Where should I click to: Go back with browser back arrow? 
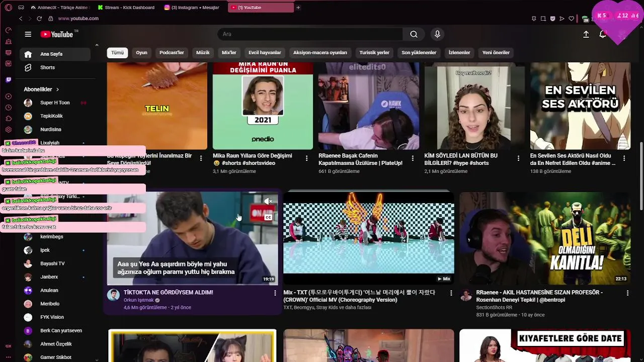21,19
